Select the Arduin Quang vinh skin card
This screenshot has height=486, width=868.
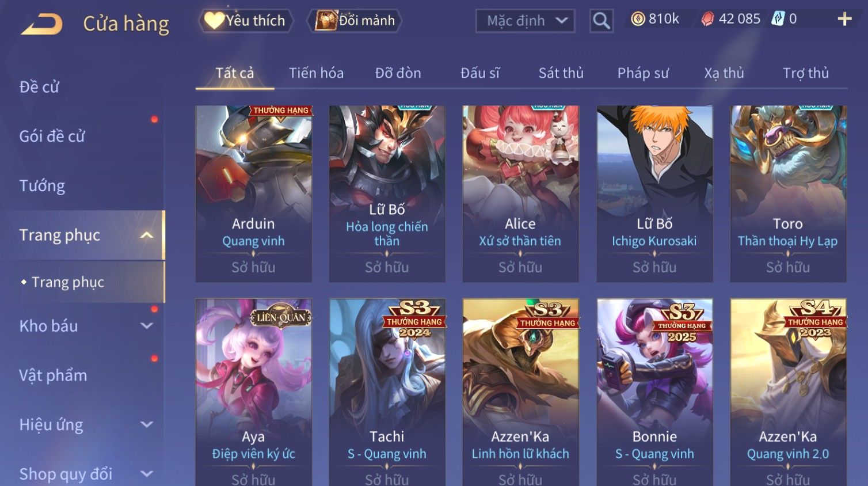point(254,193)
